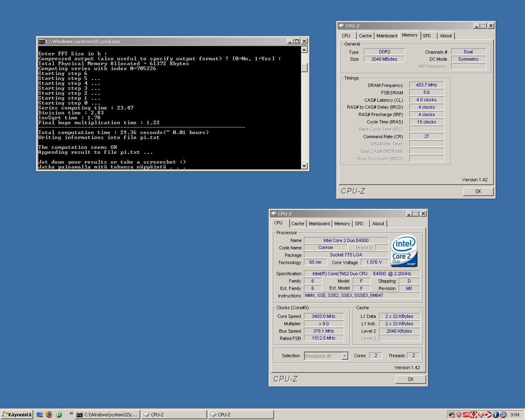525x420 pixels.
Task: Minimize the cmd.exe window
Action: (x=290, y=41)
